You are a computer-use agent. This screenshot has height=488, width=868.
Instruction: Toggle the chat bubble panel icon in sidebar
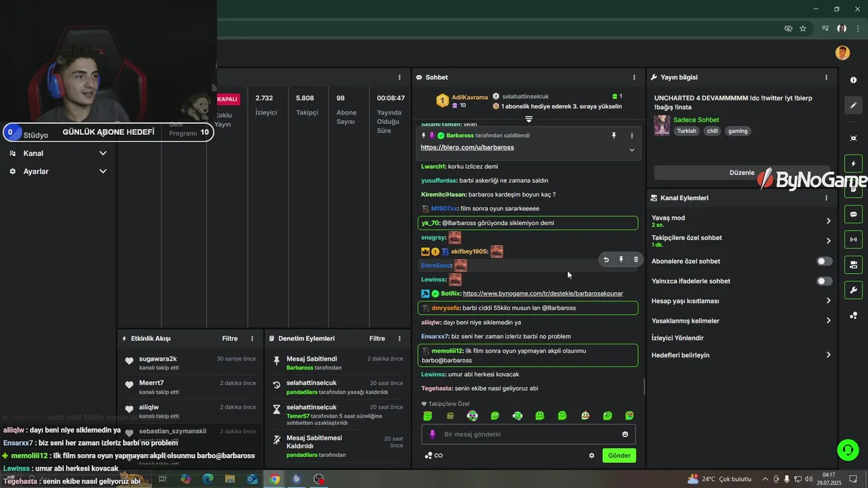(x=853, y=214)
